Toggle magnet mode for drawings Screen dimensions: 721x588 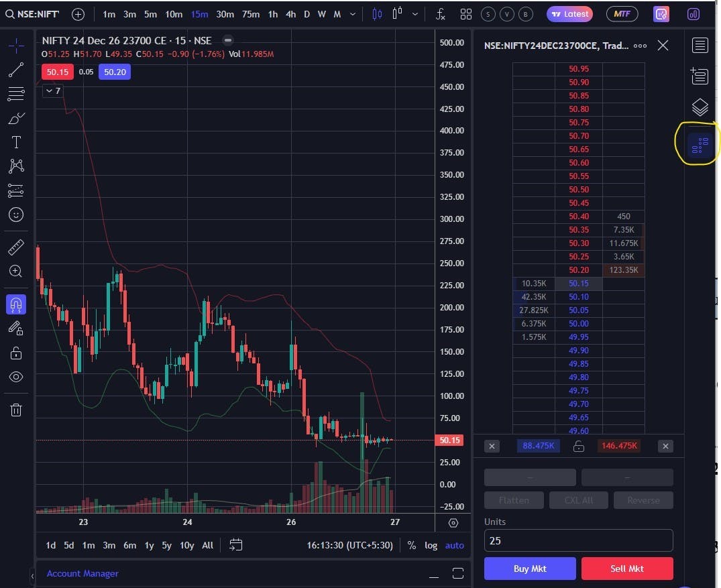(16, 304)
